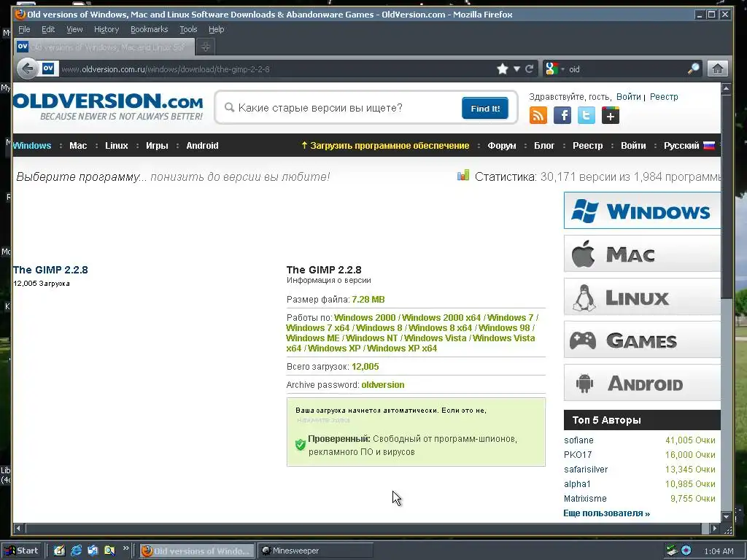Switch to Minesweeper in the taskbar

click(x=315, y=551)
